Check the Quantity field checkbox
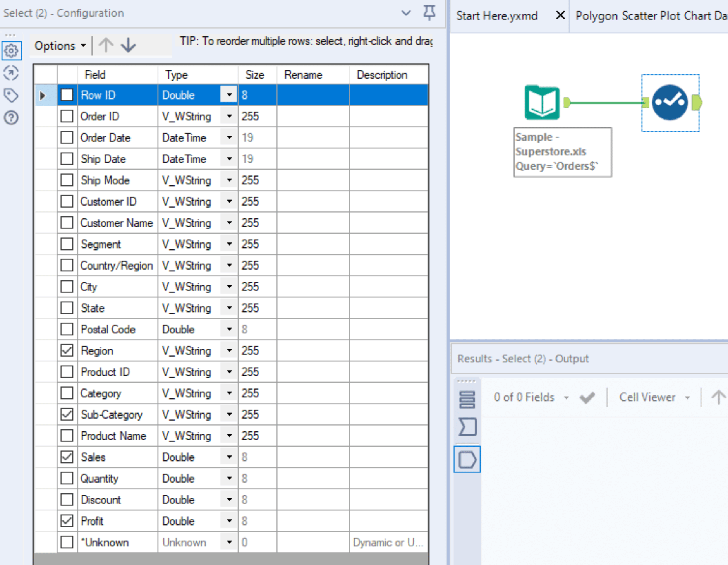Screen dimensions: 728x565 click(x=67, y=478)
